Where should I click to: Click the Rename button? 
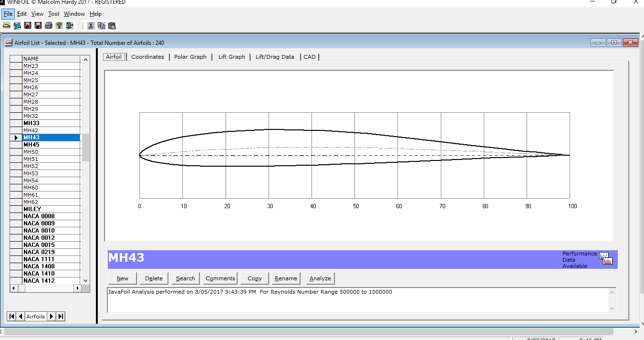click(x=286, y=278)
